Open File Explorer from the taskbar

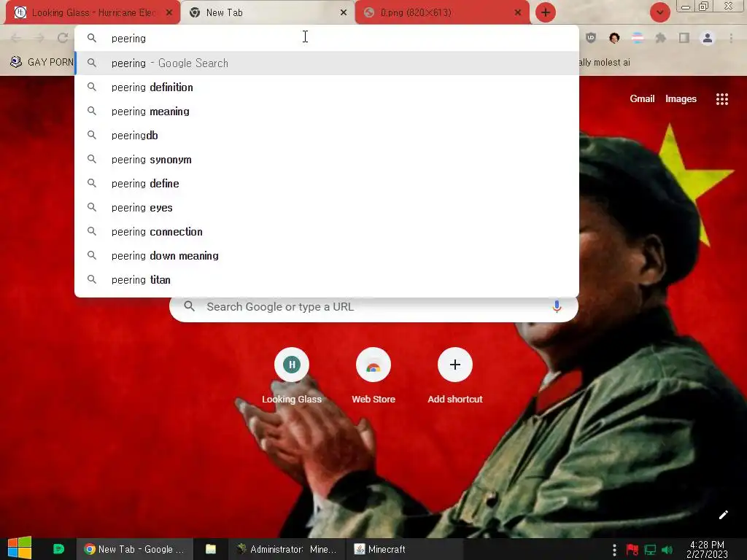click(x=211, y=549)
